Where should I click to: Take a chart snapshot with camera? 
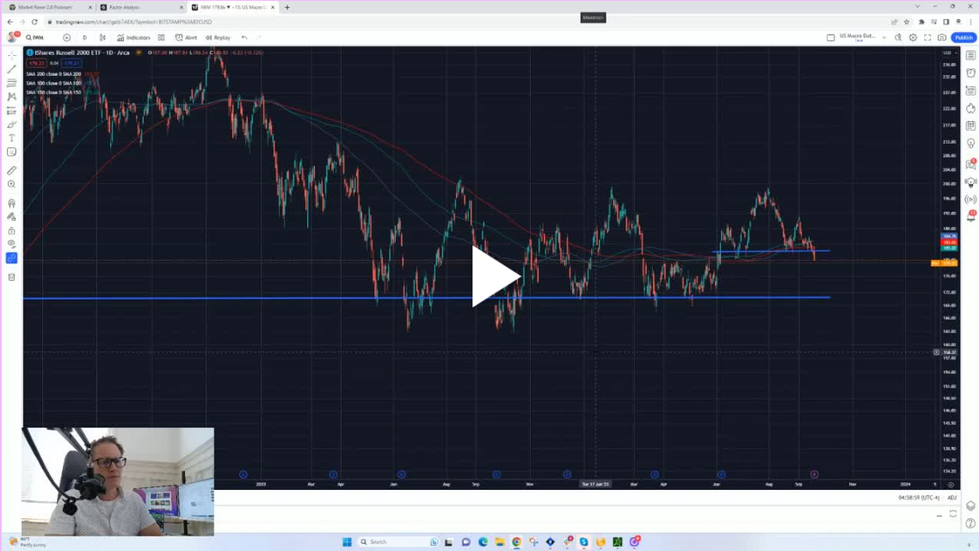tap(942, 38)
